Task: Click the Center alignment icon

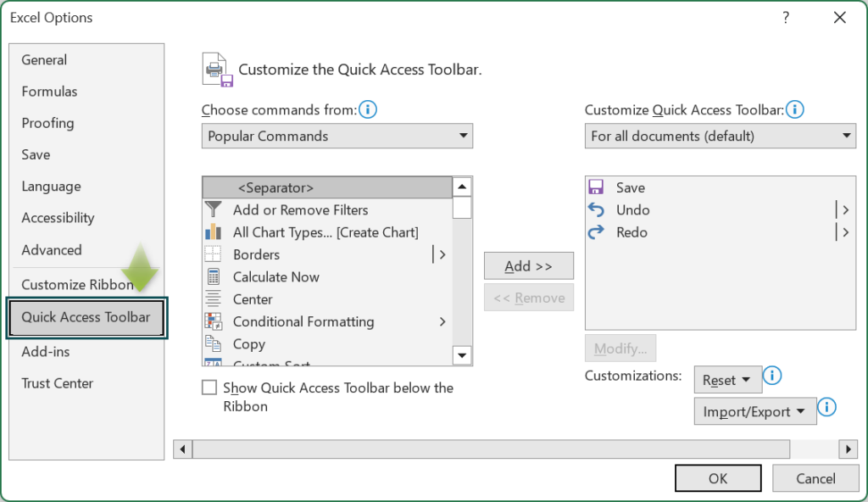Action: [213, 298]
